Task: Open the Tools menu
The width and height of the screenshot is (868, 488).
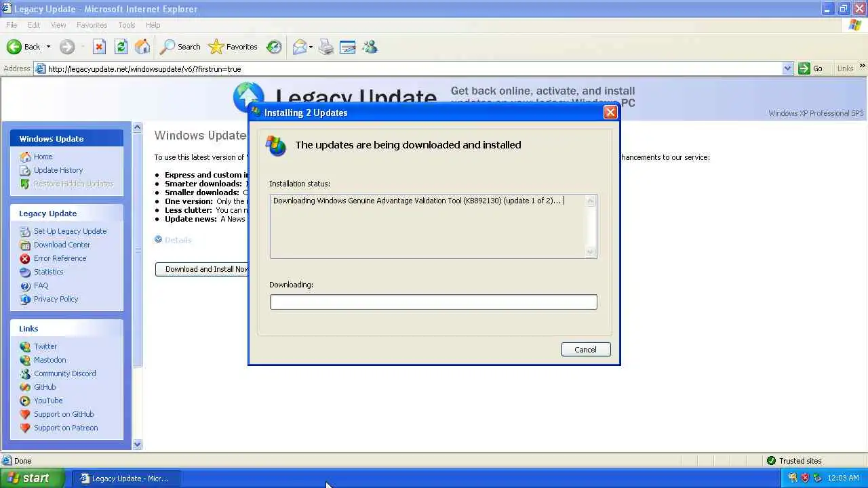Action: coord(127,25)
